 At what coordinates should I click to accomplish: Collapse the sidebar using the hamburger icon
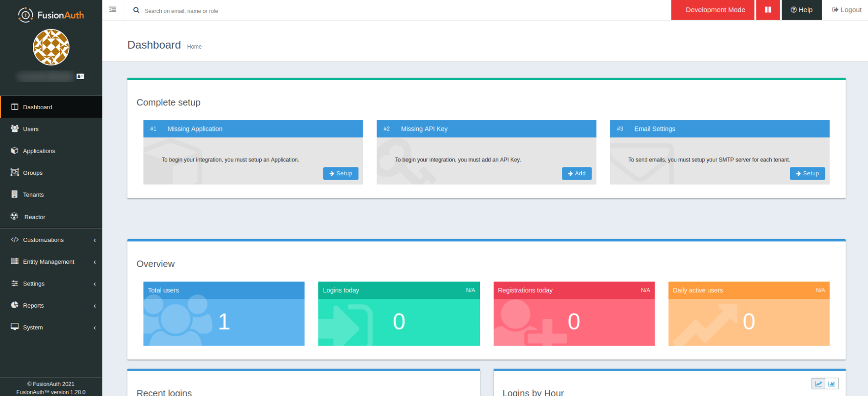point(113,10)
